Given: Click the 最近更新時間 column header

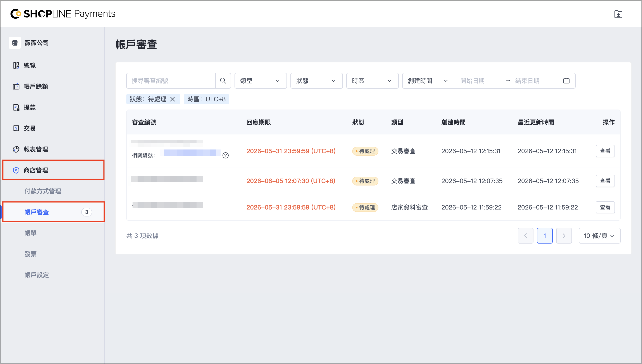Looking at the screenshot, I should pos(536,122).
